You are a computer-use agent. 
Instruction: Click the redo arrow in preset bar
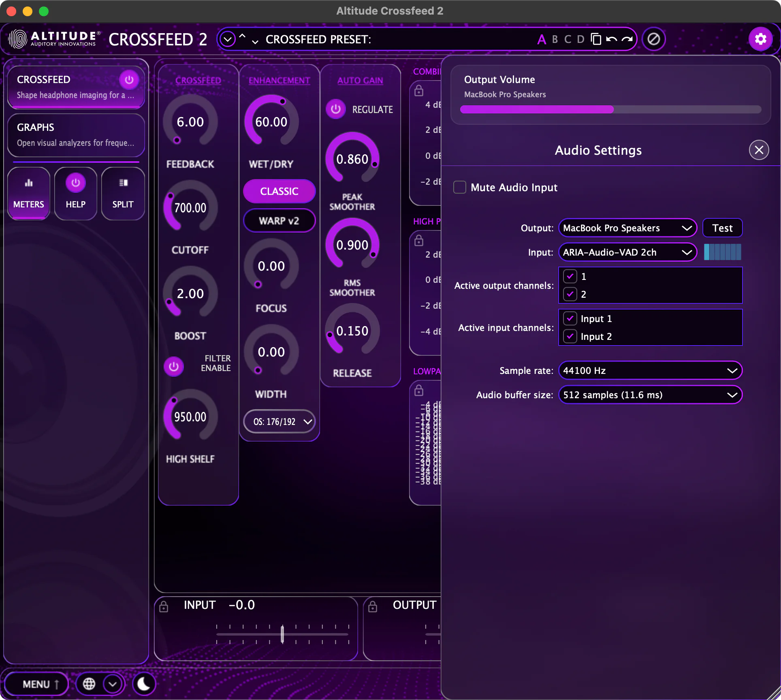coord(627,39)
